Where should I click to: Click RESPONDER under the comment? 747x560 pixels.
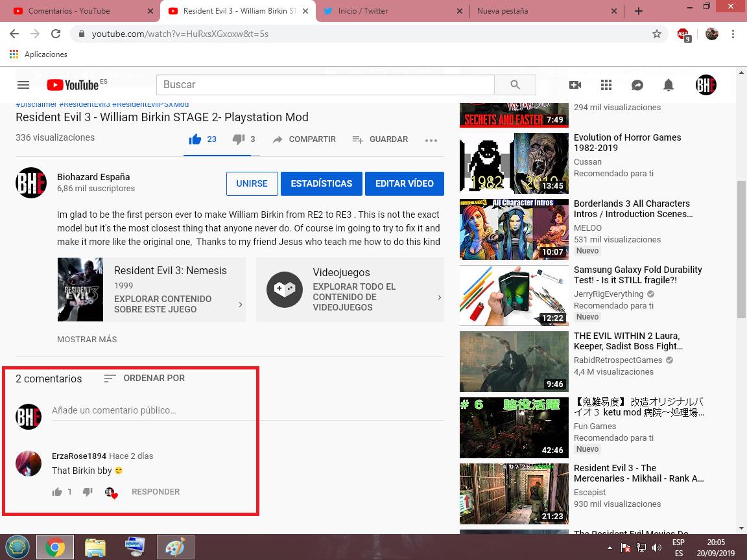click(x=156, y=492)
